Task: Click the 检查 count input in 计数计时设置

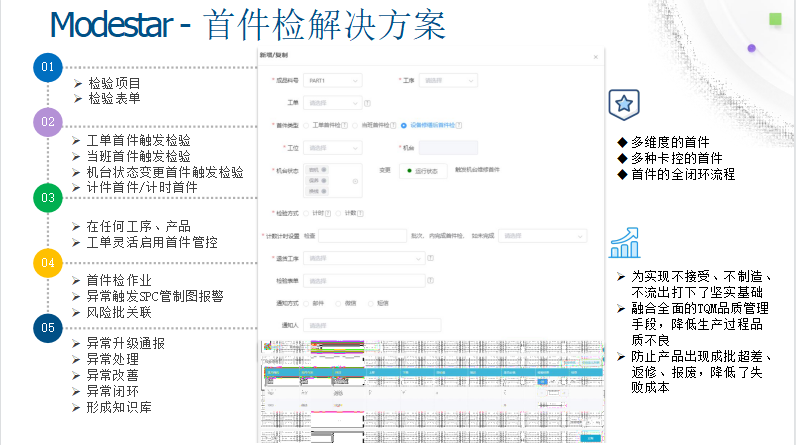Action: (362, 236)
